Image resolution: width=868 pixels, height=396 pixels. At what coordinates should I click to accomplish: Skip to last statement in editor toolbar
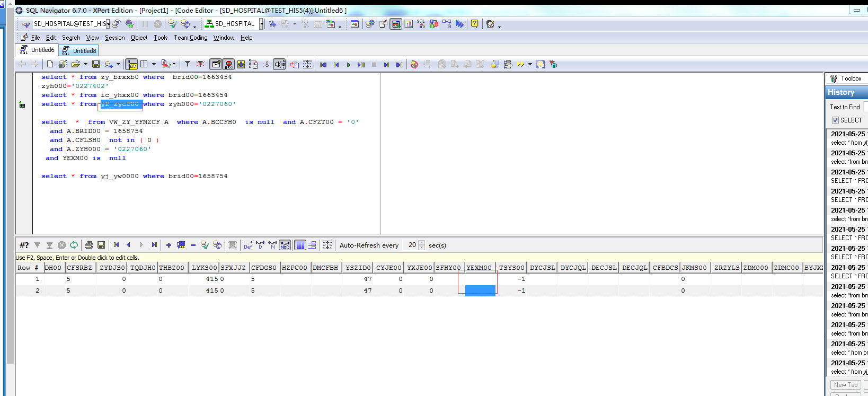tap(399, 65)
